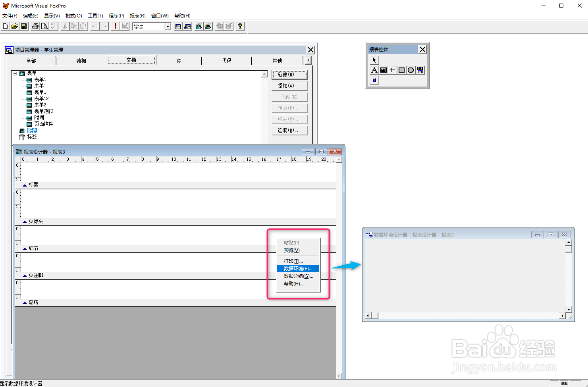Collapse the 表单 tree node
Viewport: 588px width, 387px height.
[15, 73]
